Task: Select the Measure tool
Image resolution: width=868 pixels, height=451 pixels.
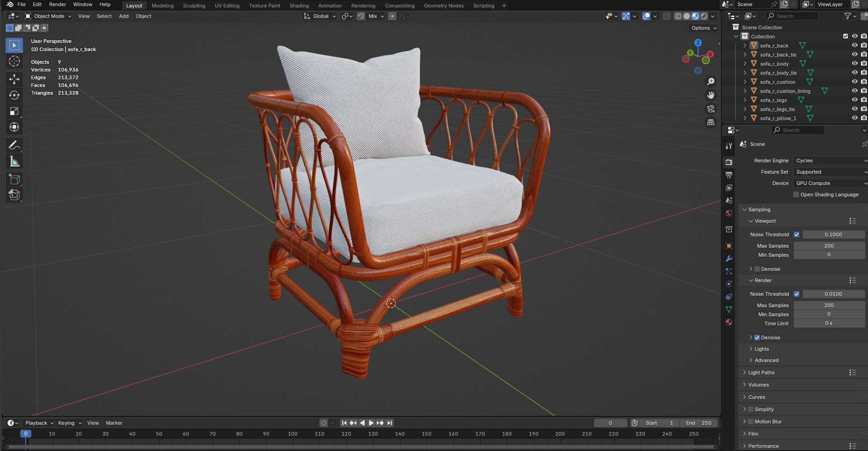Action: pyautogui.click(x=14, y=161)
